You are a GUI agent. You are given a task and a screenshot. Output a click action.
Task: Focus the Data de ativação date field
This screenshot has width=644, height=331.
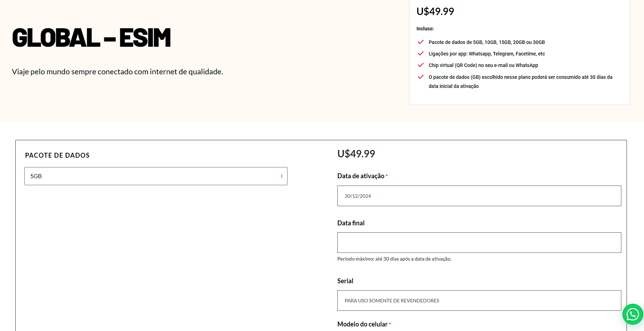pos(479,196)
